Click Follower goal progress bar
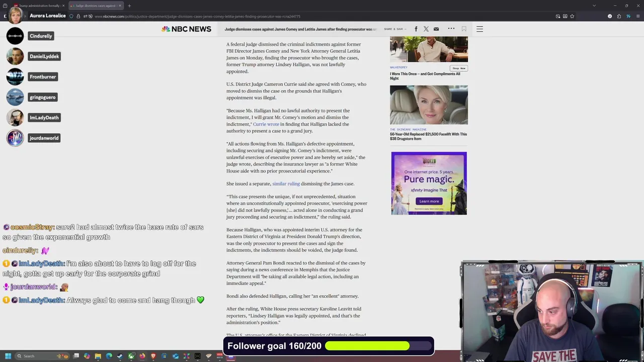This screenshot has height=362, width=644. coord(378,346)
